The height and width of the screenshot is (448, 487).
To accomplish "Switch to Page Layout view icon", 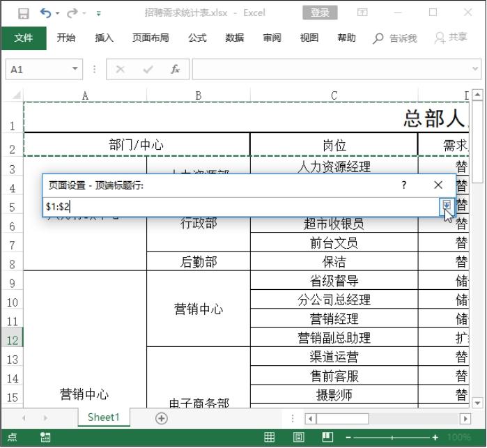I will [298, 437].
